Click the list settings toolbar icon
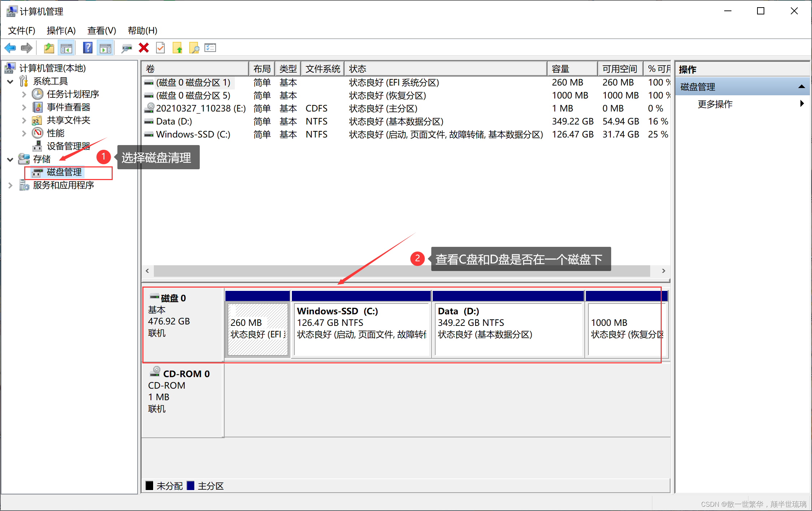This screenshot has height=511, width=812. point(210,48)
